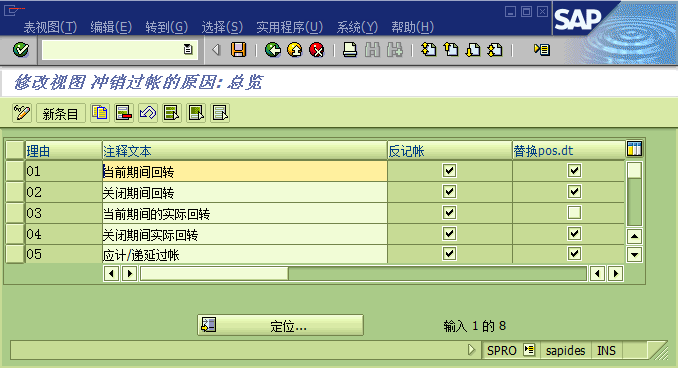Open the 帮助(H) menu
678x368 pixels.
(413, 27)
